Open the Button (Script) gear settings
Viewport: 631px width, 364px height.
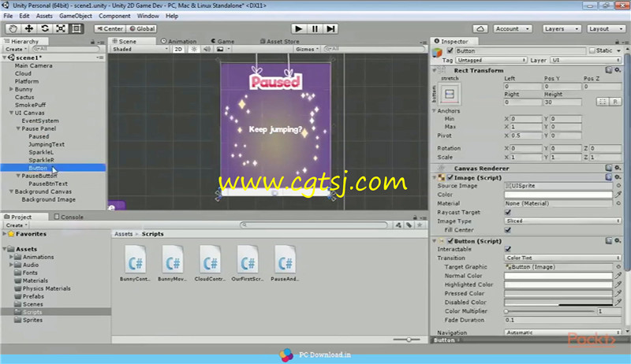pyautogui.click(x=618, y=240)
